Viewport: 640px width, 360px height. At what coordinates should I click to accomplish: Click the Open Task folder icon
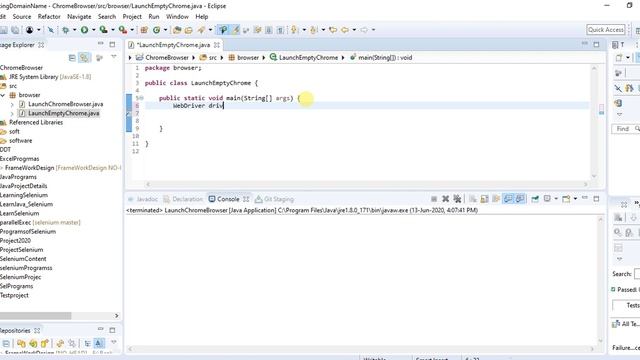pyautogui.click(x=188, y=30)
